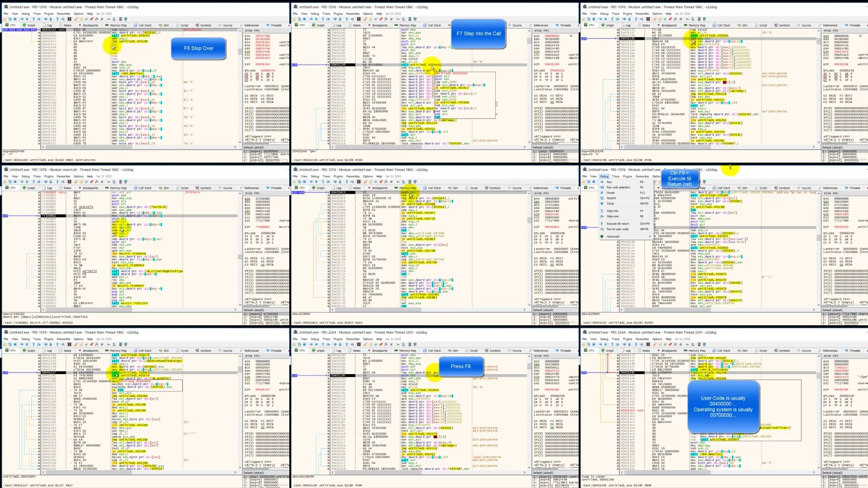Click Az Strings icon in Press F8 window toolbar

click(398, 344)
